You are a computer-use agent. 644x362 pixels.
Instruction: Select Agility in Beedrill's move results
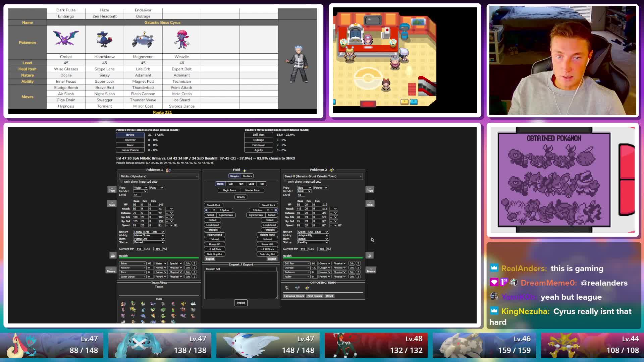[x=259, y=150]
